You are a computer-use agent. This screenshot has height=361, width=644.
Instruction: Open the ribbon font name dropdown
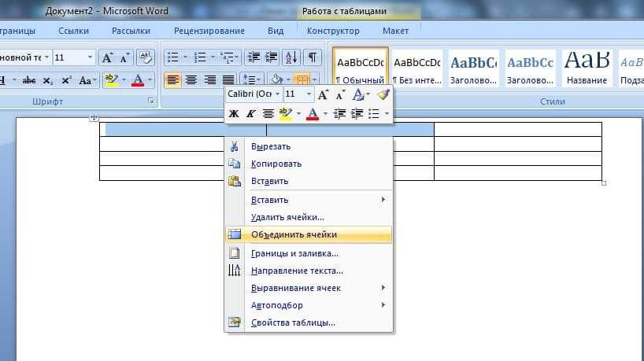coord(46,57)
